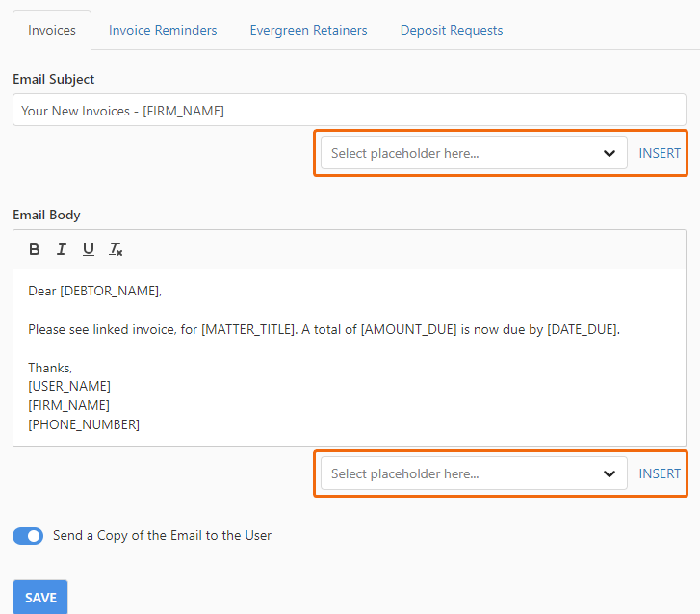The image size is (700, 614).
Task: Click the [MATTER_TITLE] placeholder in the body
Action: [247, 329]
